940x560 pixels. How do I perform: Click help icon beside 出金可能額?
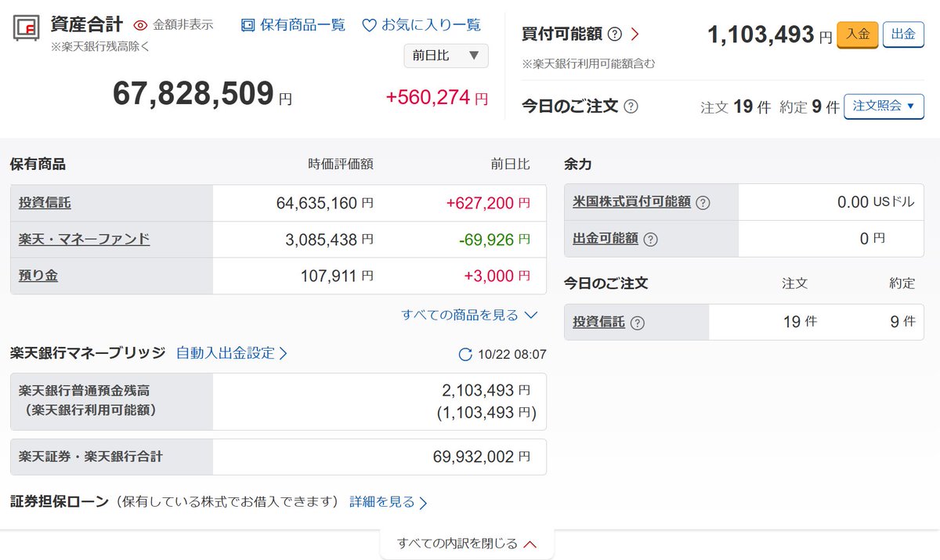tap(650, 239)
